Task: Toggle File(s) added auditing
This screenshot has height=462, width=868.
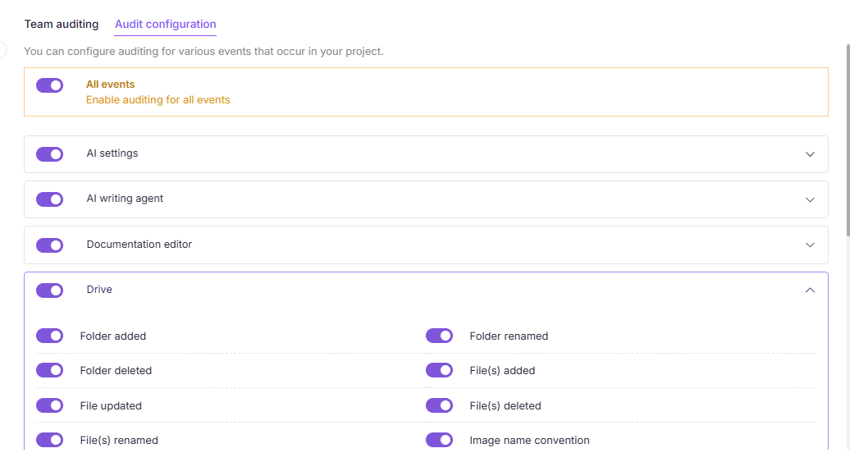Action: pyautogui.click(x=440, y=370)
